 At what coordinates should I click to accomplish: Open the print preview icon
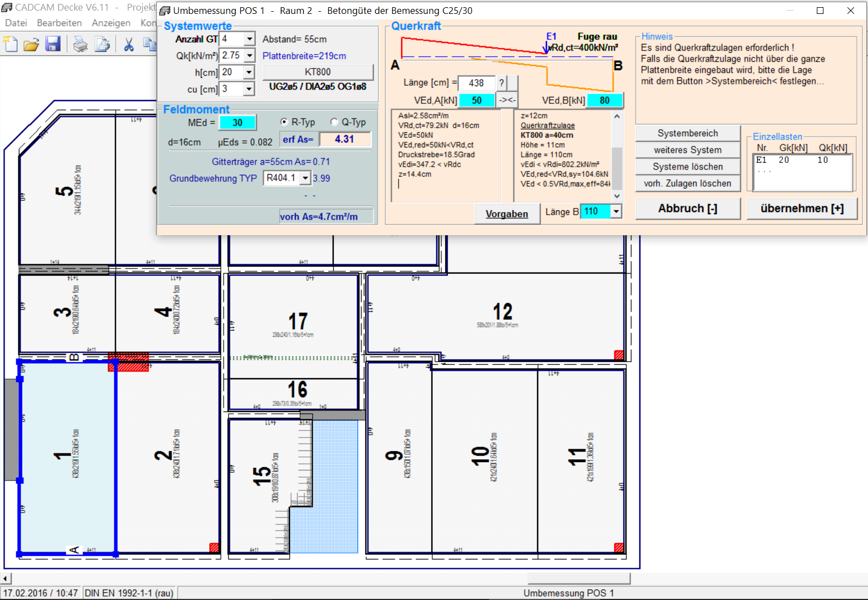point(102,44)
